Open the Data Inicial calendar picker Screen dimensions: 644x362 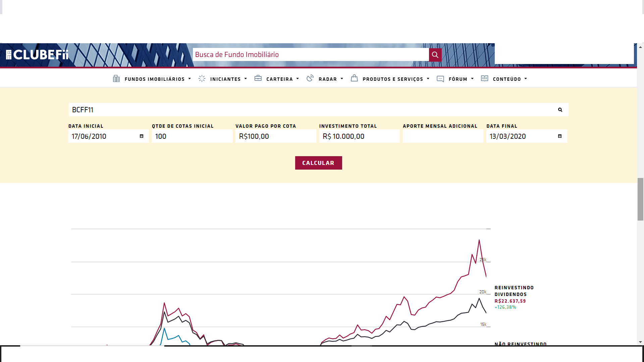(142, 136)
